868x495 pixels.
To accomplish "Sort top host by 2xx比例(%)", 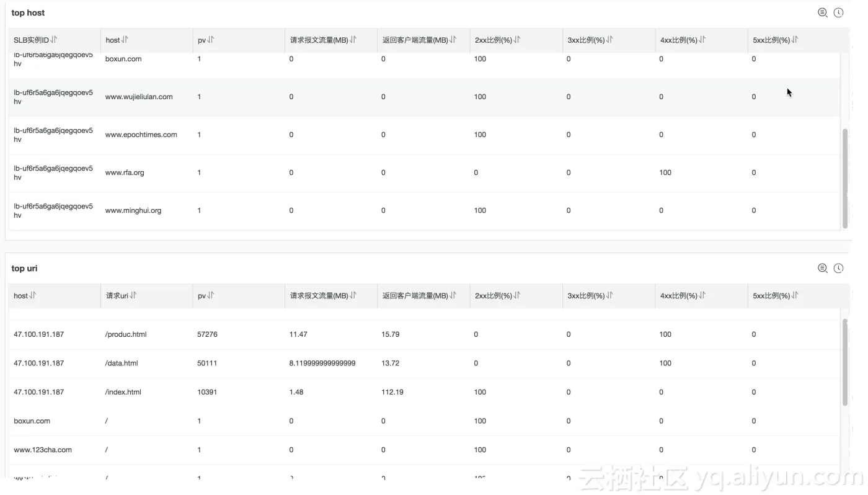I will click(x=517, y=40).
